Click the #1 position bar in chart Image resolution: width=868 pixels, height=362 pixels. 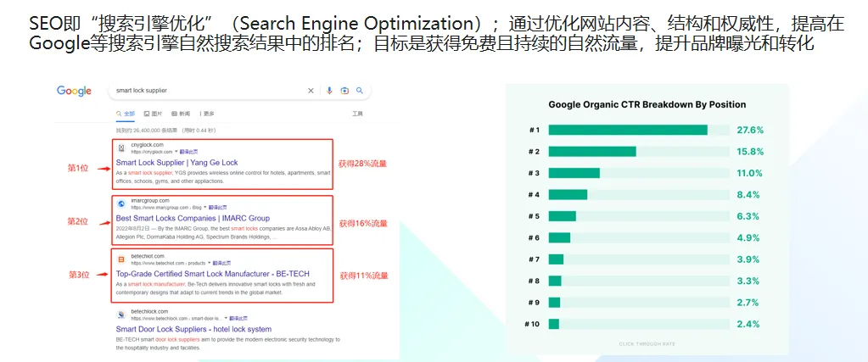[628, 130]
